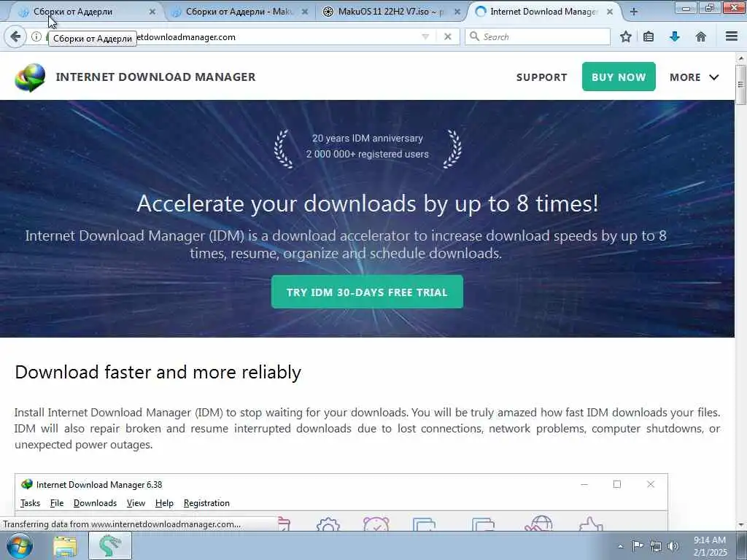Open Tasks menu in IDM screenshot
The height and width of the screenshot is (560, 747).
click(x=30, y=503)
